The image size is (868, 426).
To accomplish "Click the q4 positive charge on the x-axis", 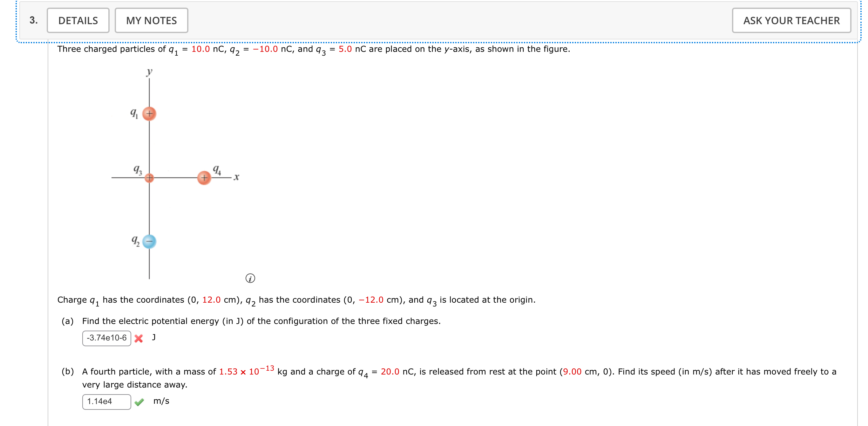I will coord(204,178).
